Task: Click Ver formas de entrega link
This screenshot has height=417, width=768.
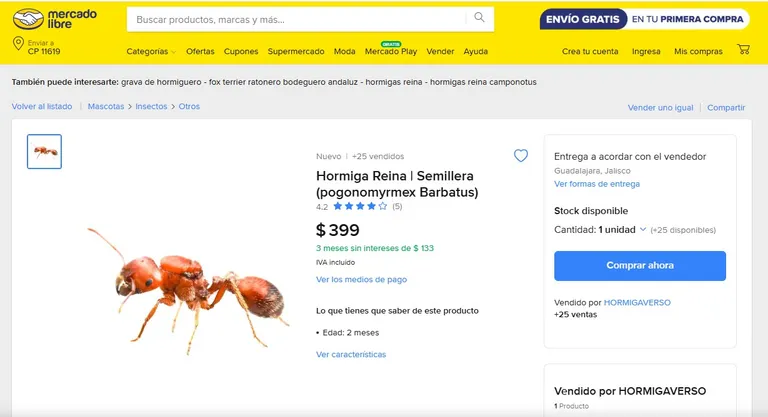Action: [x=597, y=184]
